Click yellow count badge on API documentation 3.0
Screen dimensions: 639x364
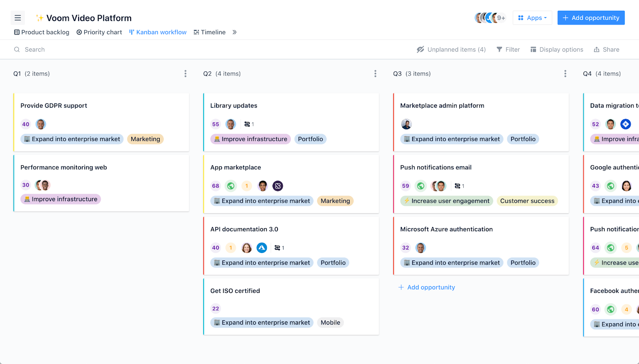[231, 248]
